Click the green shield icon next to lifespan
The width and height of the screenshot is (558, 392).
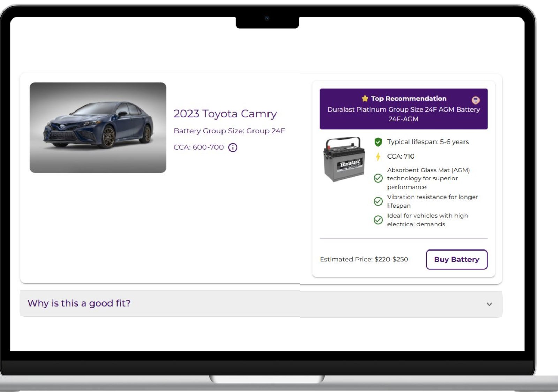[x=378, y=142]
